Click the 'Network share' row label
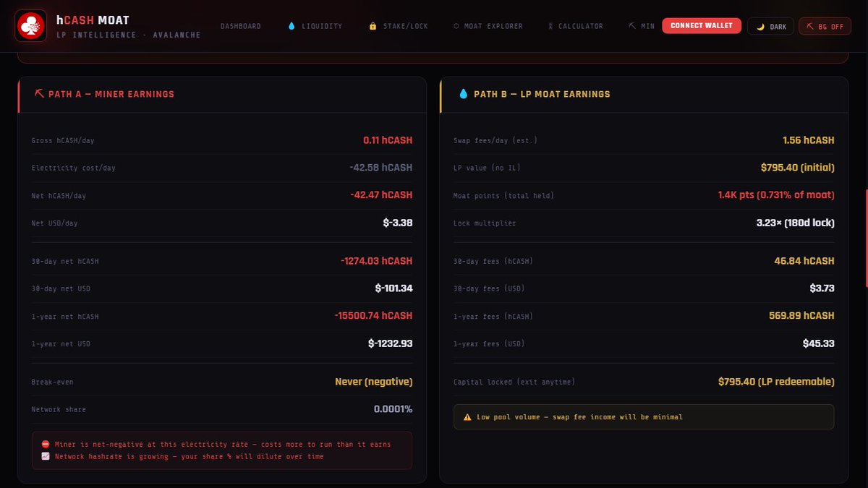This screenshot has height=488, width=868. (59, 409)
